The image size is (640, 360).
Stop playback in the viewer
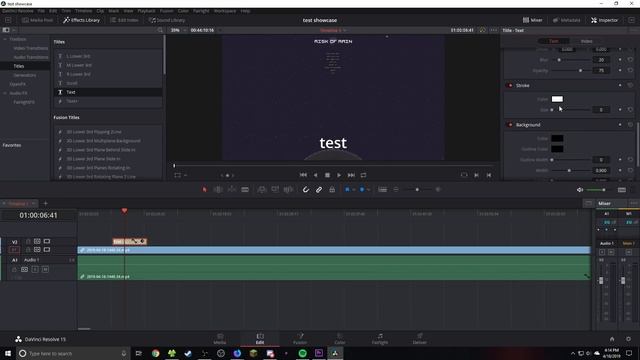(x=327, y=175)
